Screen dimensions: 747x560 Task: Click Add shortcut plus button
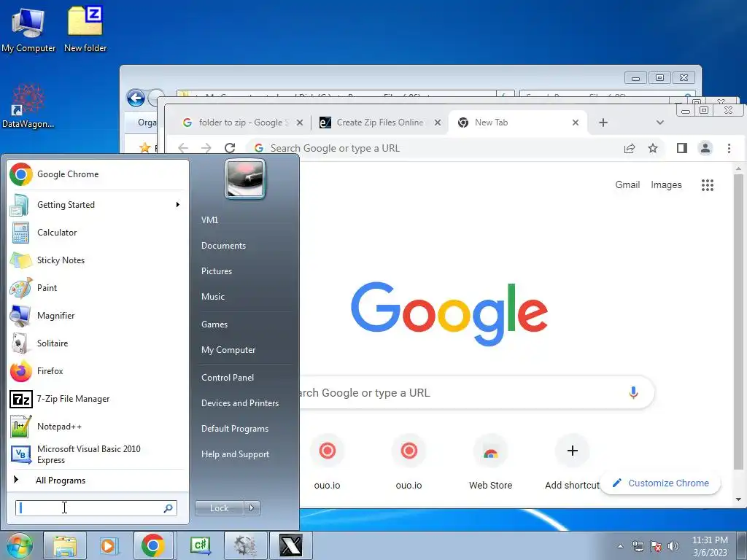click(x=573, y=451)
